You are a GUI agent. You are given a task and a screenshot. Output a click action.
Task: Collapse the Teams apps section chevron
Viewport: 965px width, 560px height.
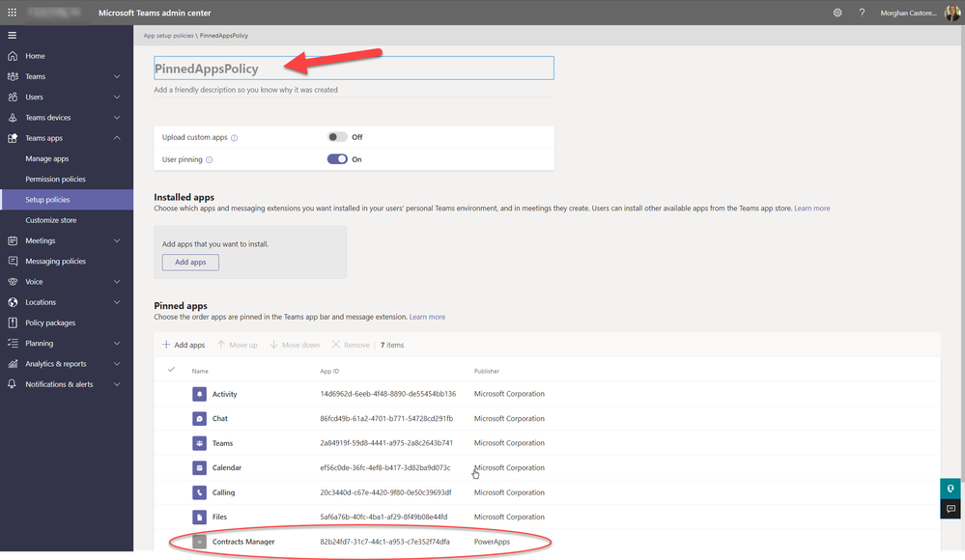point(117,138)
